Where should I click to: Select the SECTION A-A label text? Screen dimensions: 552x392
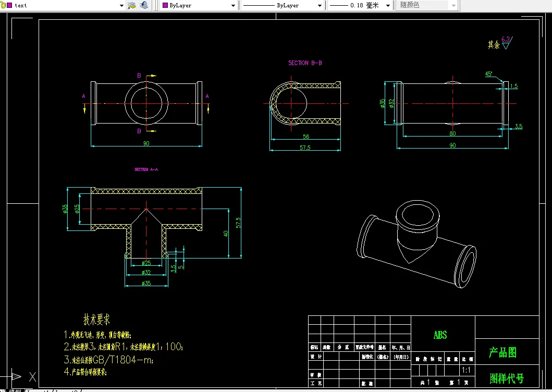[x=146, y=169]
